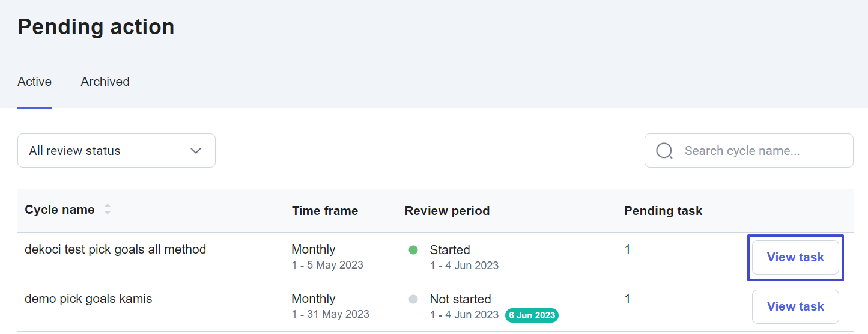
Task: Click the Pending task column header
Action: tap(663, 211)
